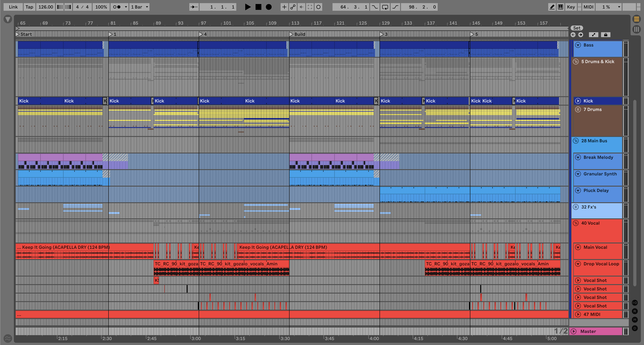Toggle the computer MIDI keyboard icon
Screen dimensions: 644x345
click(561, 7)
